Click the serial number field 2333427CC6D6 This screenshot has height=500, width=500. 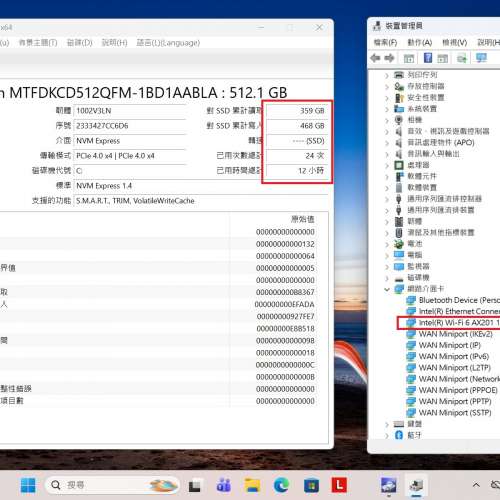tap(130, 126)
